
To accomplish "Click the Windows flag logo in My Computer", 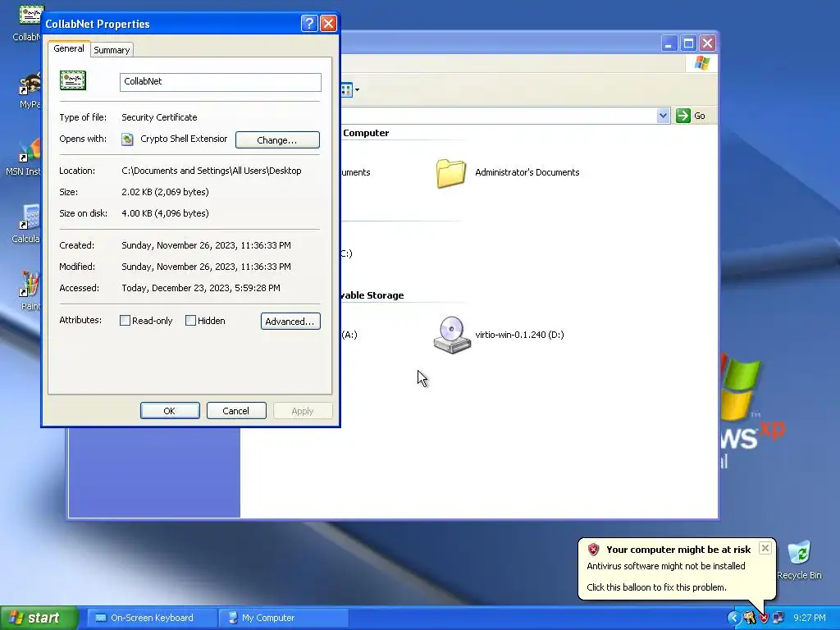I will (x=702, y=63).
